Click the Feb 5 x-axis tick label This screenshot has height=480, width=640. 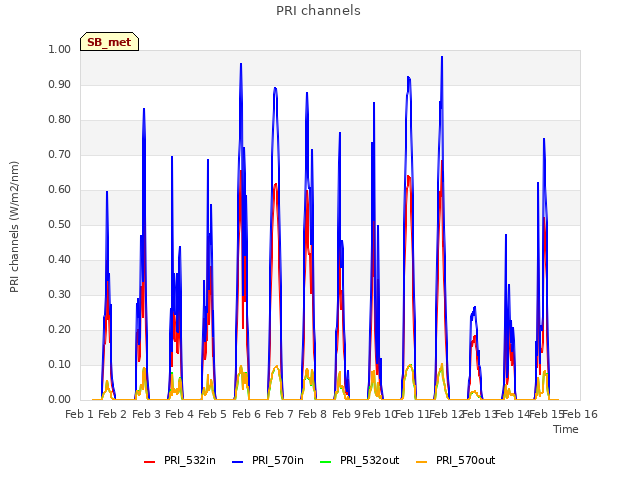(x=212, y=414)
